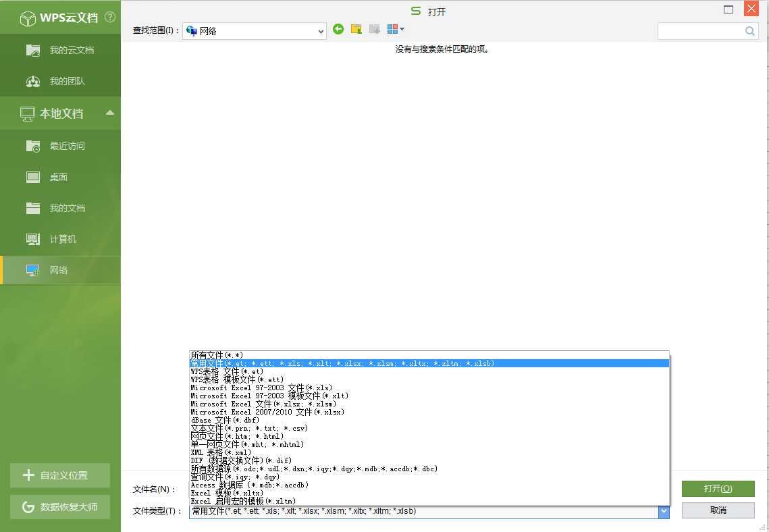Select 单一网页文件(*.mht) option

click(429, 444)
